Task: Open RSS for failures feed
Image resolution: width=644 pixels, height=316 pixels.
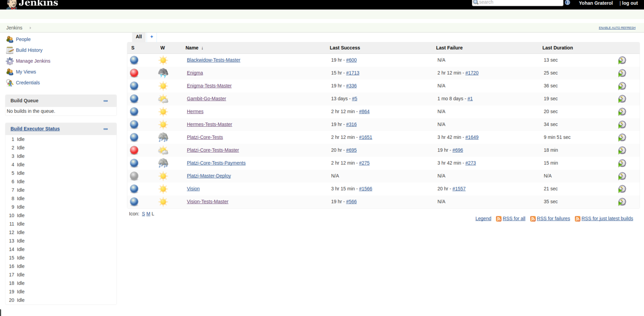Action: [553, 219]
